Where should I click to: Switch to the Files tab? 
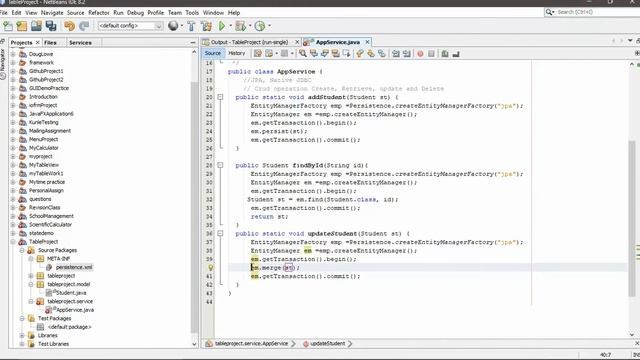click(x=50, y=42)
